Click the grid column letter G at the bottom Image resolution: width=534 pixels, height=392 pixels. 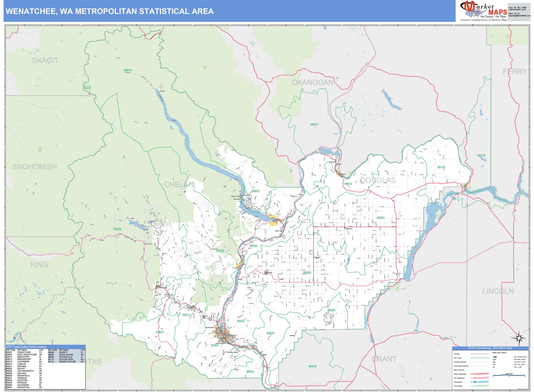[x=248, y=391]
